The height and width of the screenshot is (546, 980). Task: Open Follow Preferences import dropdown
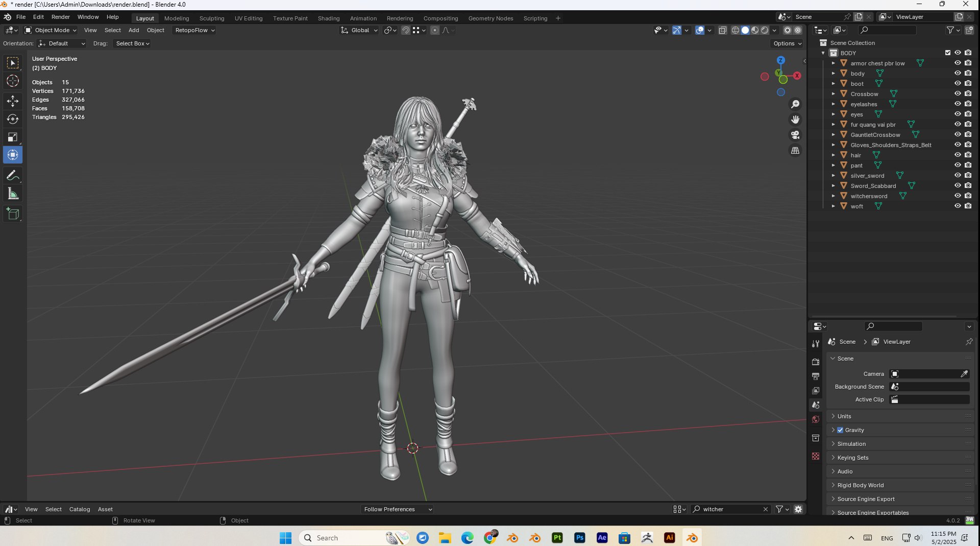click(397, 509)
